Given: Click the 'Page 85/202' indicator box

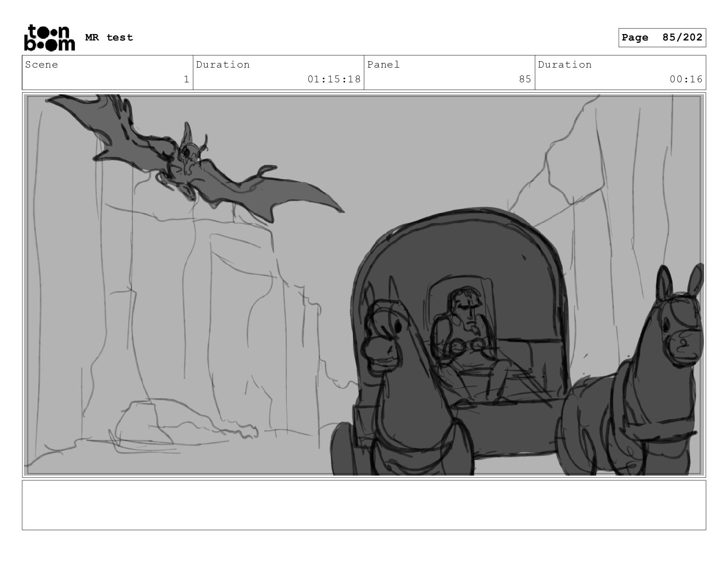Looking at the screenshot, I should click(662, 38).
